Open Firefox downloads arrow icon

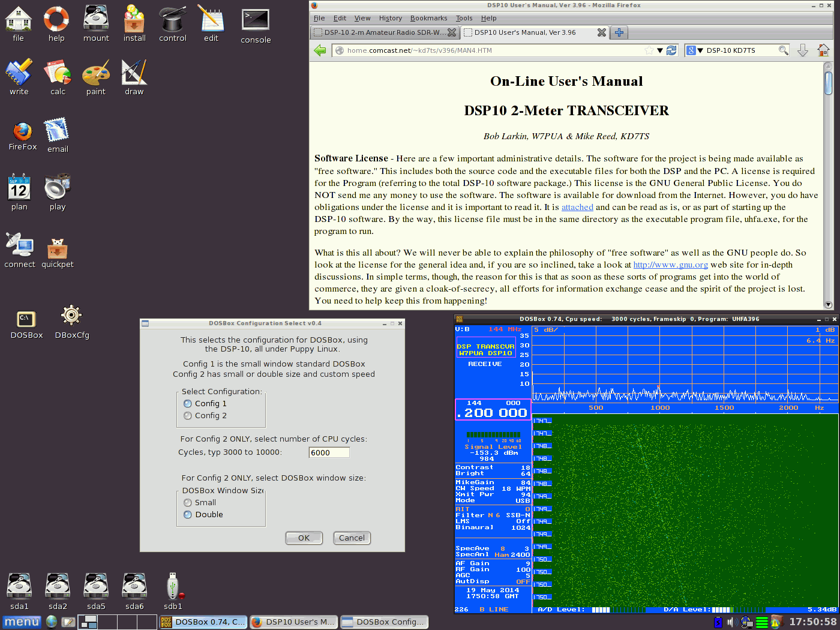[x=803, y=50]
